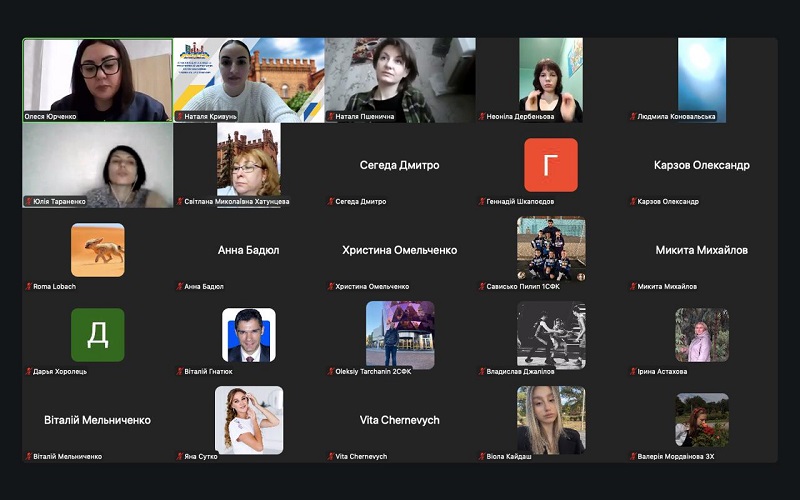
Task: Click muted mic icon beside Vita Chernevych label
Action: 331,457
